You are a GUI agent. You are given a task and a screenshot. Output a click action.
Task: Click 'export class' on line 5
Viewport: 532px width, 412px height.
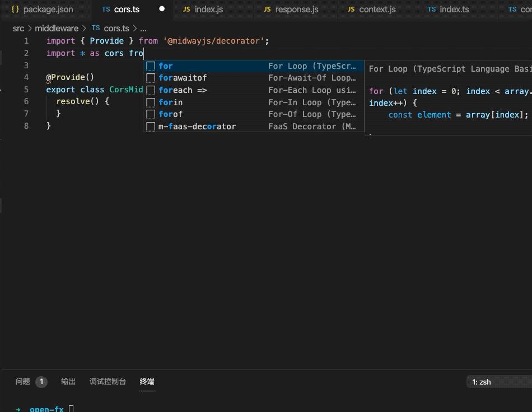(75, 90)
